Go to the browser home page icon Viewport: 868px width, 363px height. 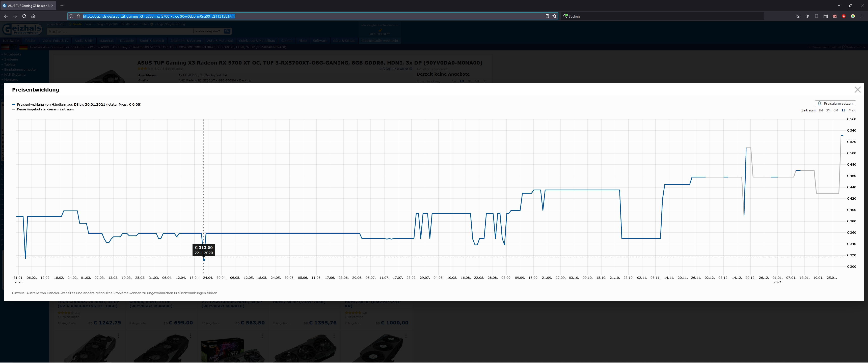pos(33,16)
